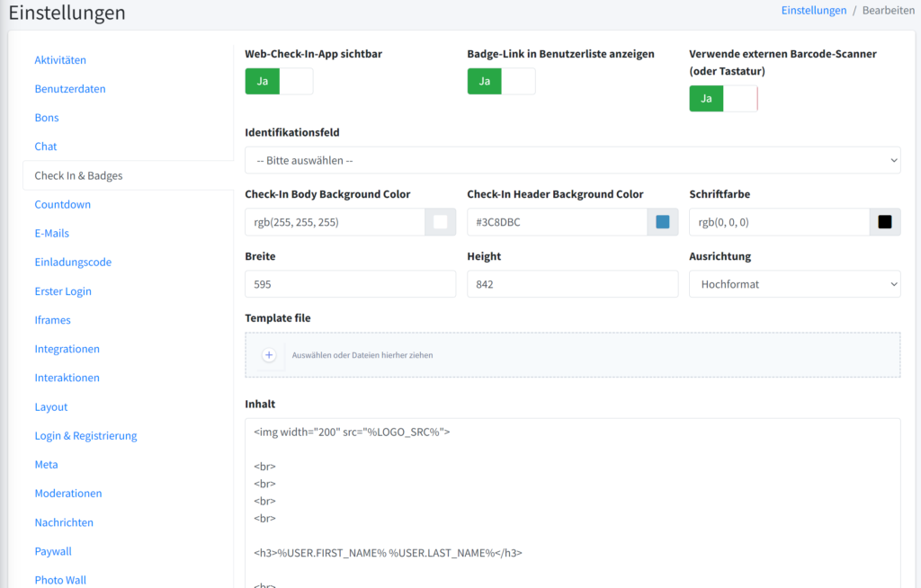Open the Einladungscode sidebar entry
The width and height of the screenshot is (921, 588).
pos(73,263)
